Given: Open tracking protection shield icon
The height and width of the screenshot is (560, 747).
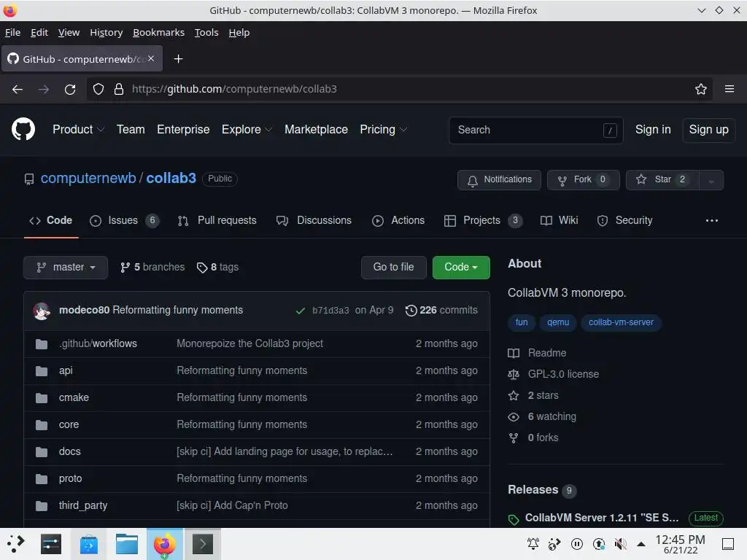Looking at the screenshot, I should pos(98,89).
